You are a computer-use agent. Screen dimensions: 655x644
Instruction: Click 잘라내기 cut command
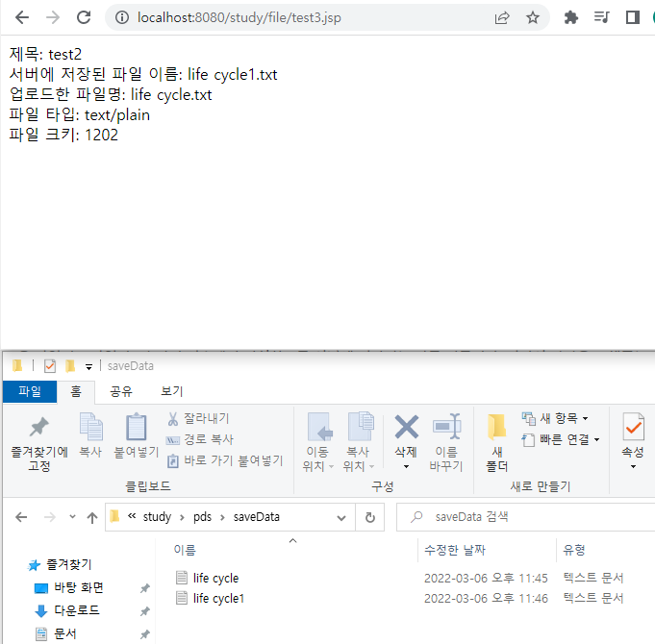click(x=198, y=418)
